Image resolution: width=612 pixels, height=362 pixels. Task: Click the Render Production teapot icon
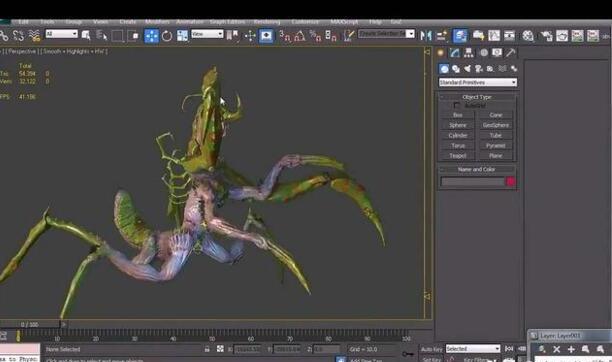click(578, 36)
